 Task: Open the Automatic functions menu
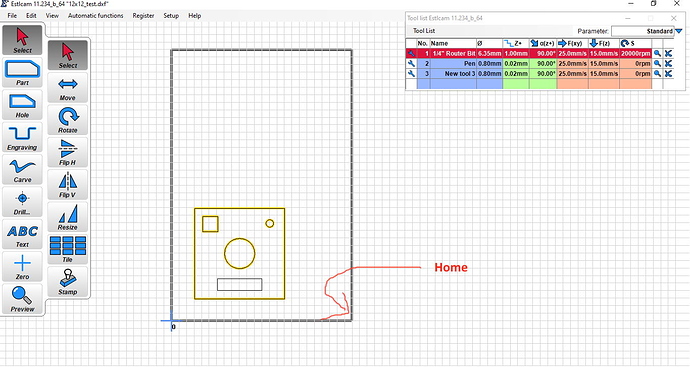pyautogui.click(x=95, y=15)
